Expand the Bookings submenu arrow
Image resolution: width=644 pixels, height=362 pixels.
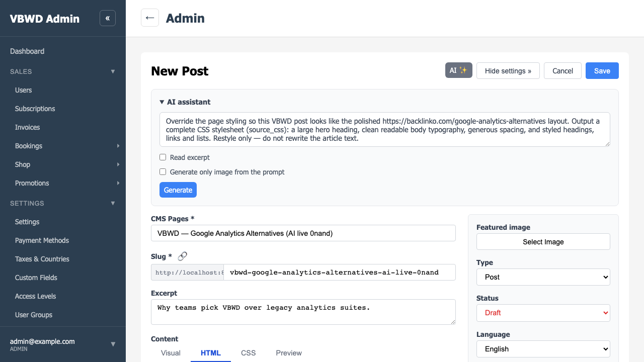point(118,146)
